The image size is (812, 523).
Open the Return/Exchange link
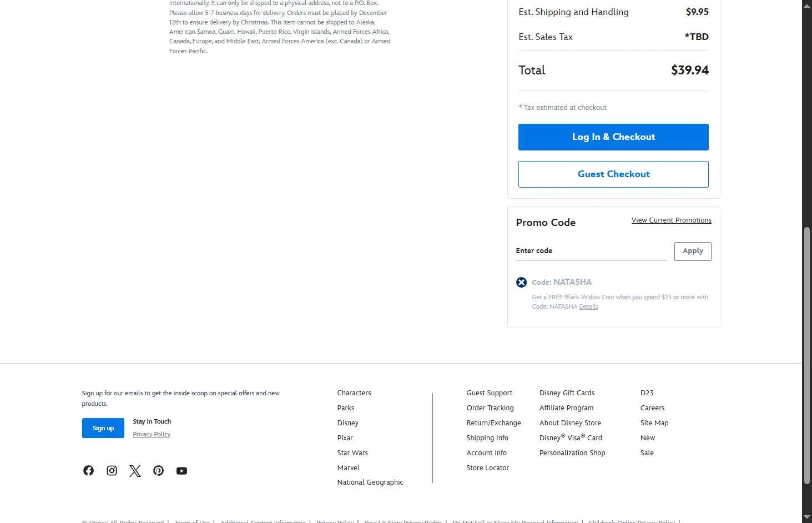click(494, 423)
